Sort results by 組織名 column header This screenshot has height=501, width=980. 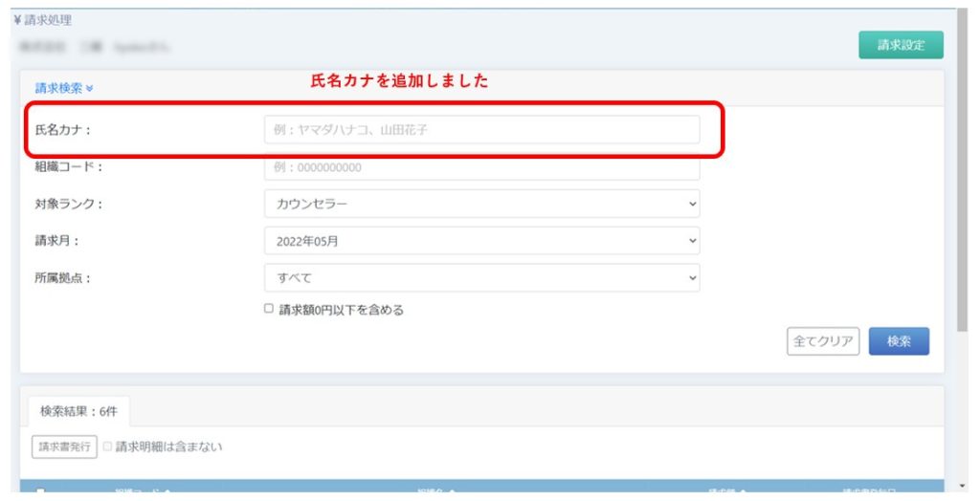[x=435, y=491]
